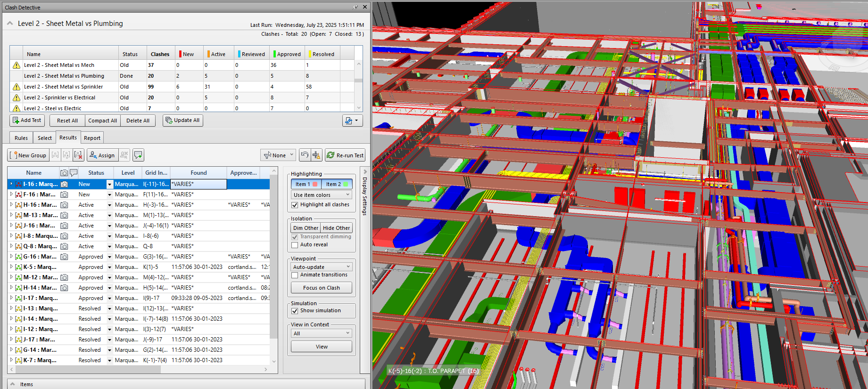Click the Item 1 red highlight swatch
The height and width of the screenshot is (389, 868).
[x=315, y=184]
